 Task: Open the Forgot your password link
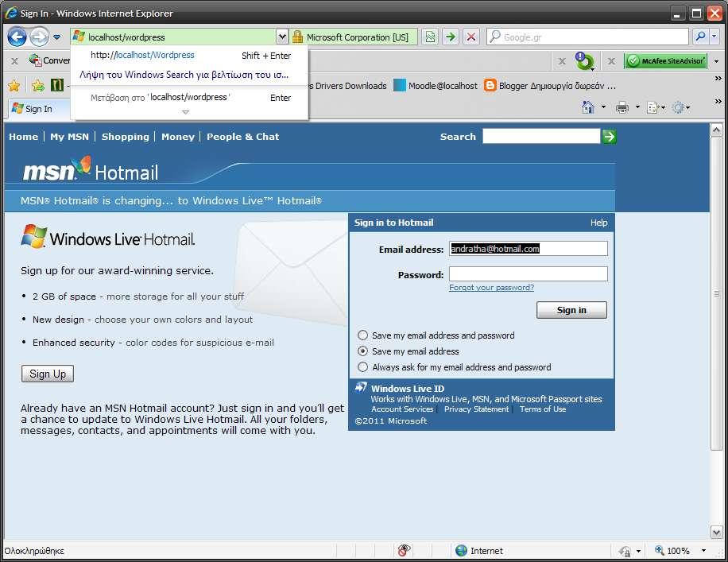pos(491,288)
